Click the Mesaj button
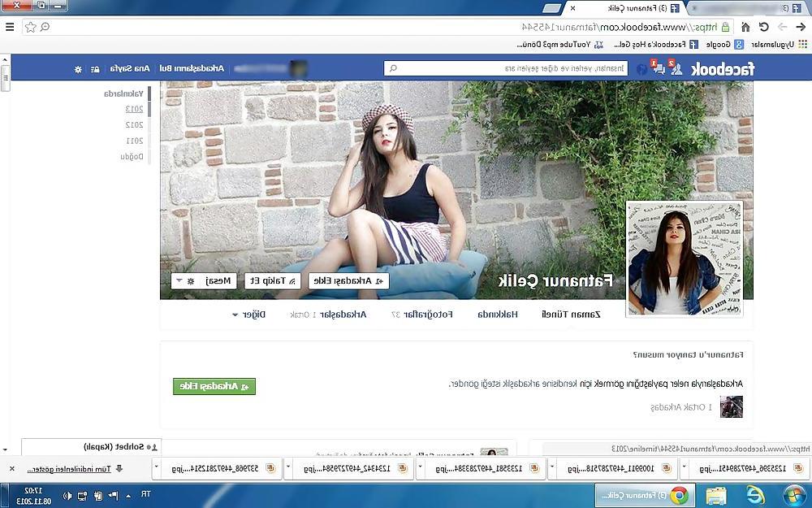 [x=218, y=281]
